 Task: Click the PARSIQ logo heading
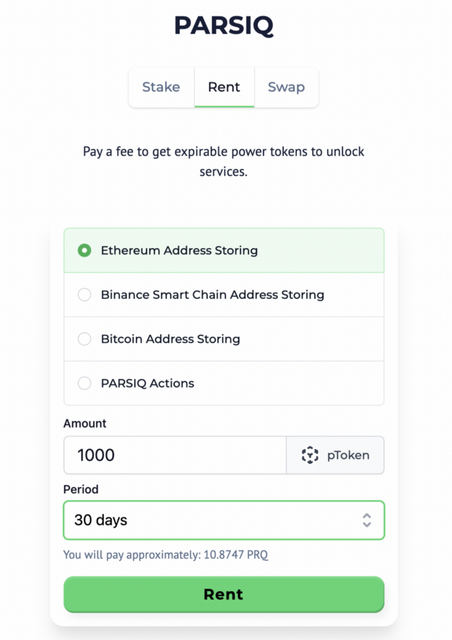pos(224,25)
